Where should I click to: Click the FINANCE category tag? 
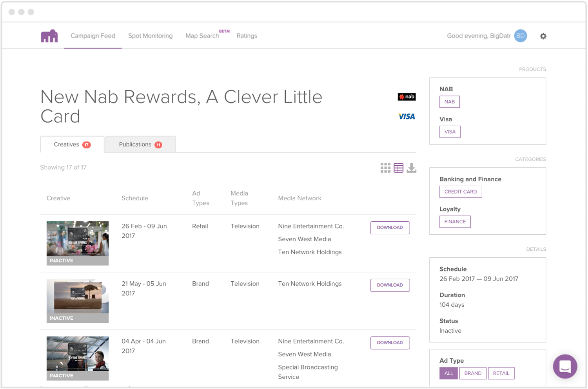click(455, 222)
